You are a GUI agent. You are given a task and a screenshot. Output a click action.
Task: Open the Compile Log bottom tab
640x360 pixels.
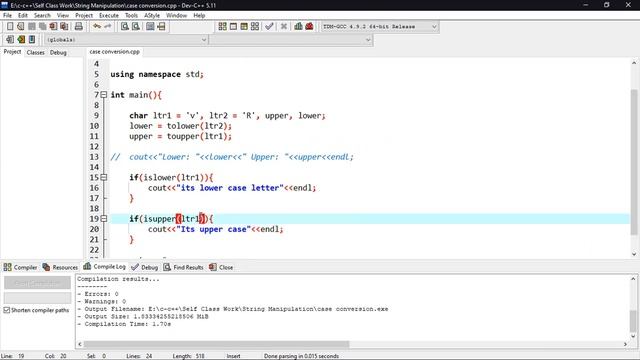(104, 267)
